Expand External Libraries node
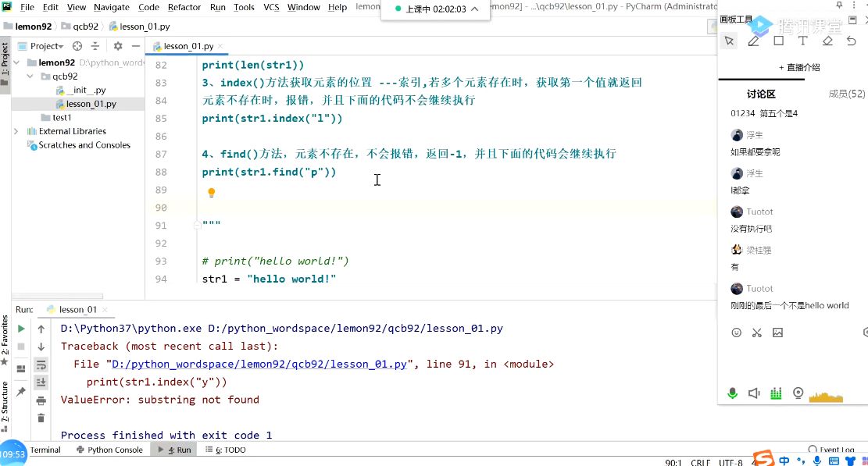The width and height of the screenshot is (868, 466). pos(16,131)
